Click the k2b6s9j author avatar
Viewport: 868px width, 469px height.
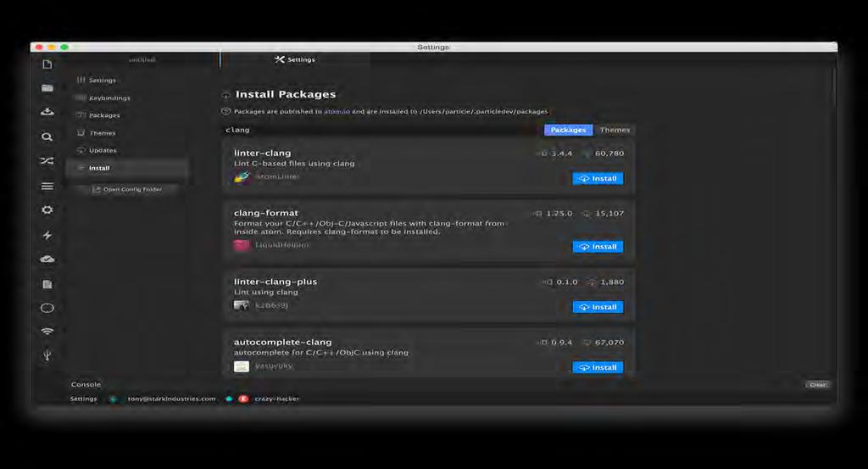pos(242,305)
